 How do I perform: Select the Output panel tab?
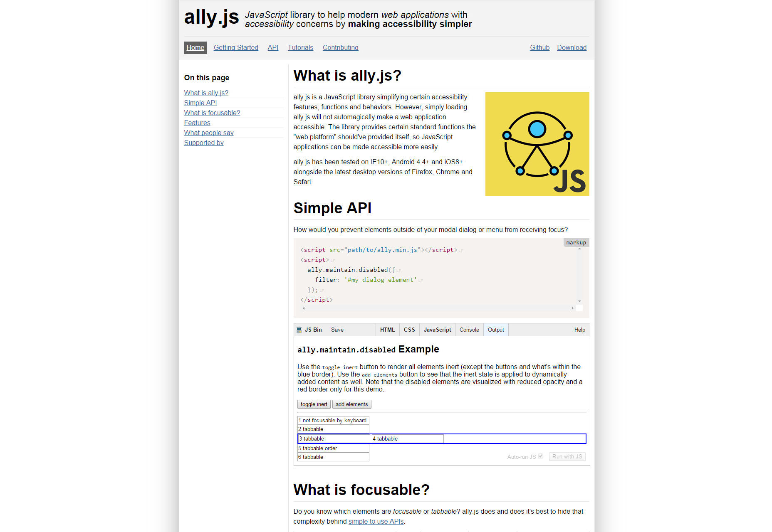click(496, 330)
